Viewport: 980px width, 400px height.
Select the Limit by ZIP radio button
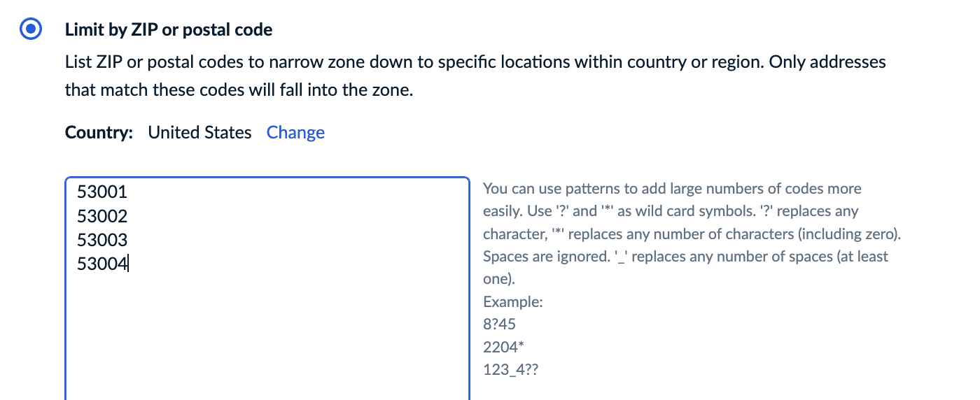click(x=29, y=30)
